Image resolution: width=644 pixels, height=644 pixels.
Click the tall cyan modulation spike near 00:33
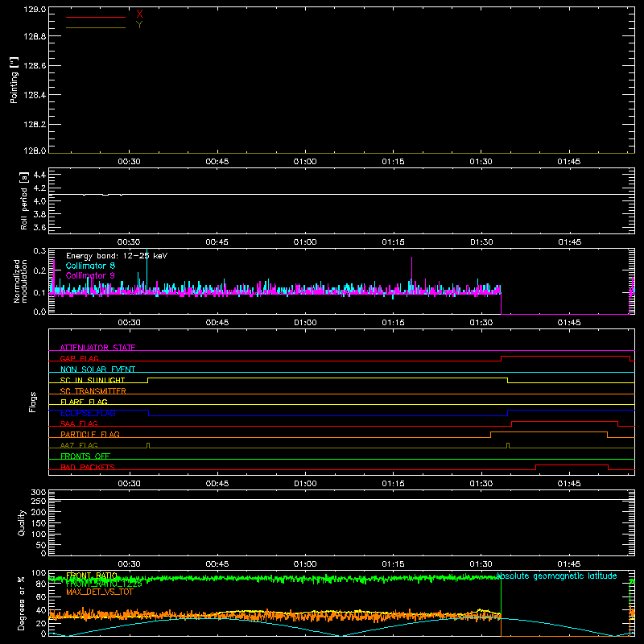[x=147, y=267]
